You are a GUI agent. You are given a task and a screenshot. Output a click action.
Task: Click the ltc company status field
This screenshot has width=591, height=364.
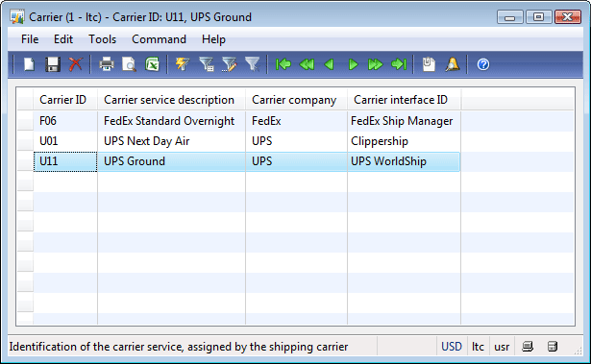pyautogui.click(x=478, y=347)
